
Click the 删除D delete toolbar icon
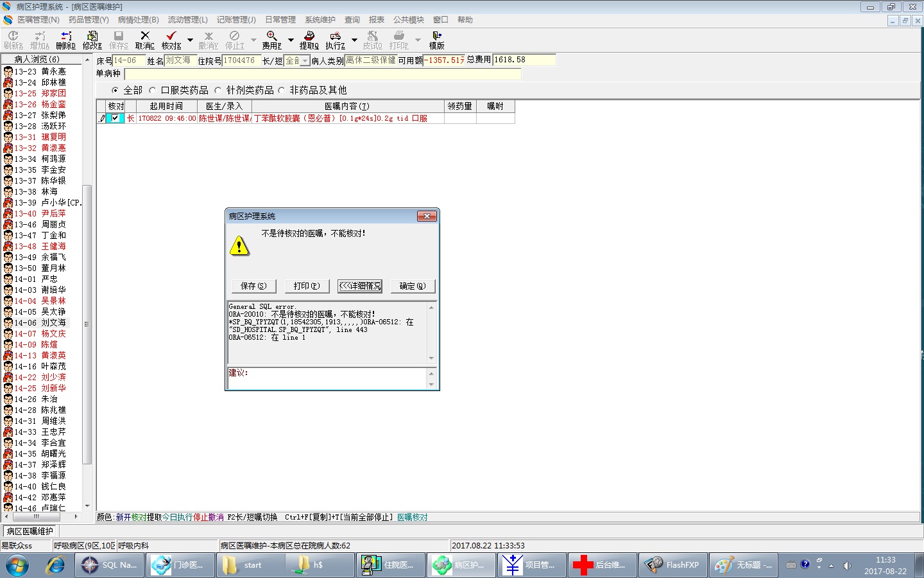pos(65,40)
